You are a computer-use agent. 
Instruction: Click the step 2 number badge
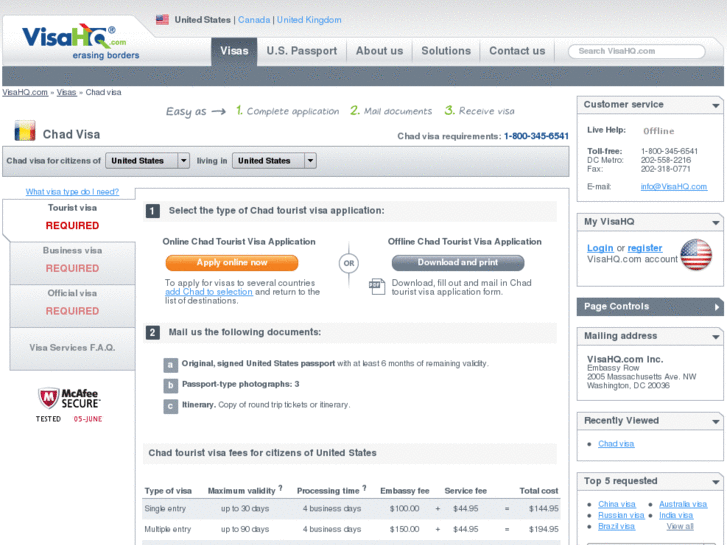pyautogui.click(x=153, y=333)
